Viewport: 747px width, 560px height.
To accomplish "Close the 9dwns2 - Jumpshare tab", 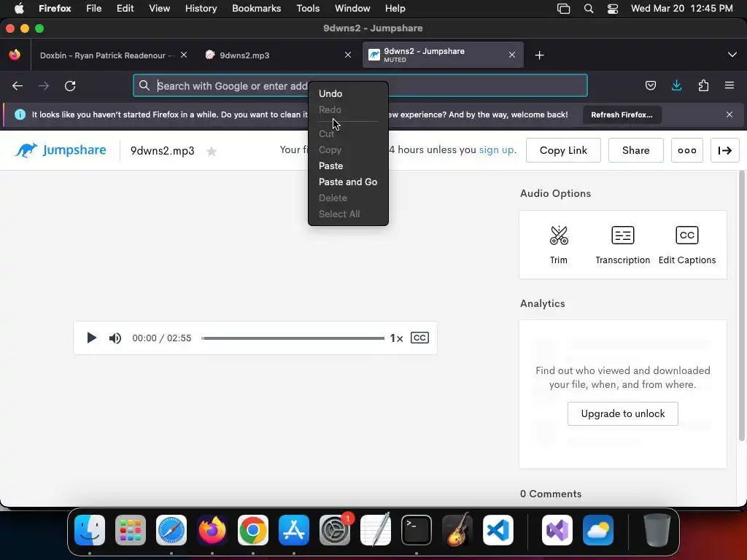I will [511, 55].
